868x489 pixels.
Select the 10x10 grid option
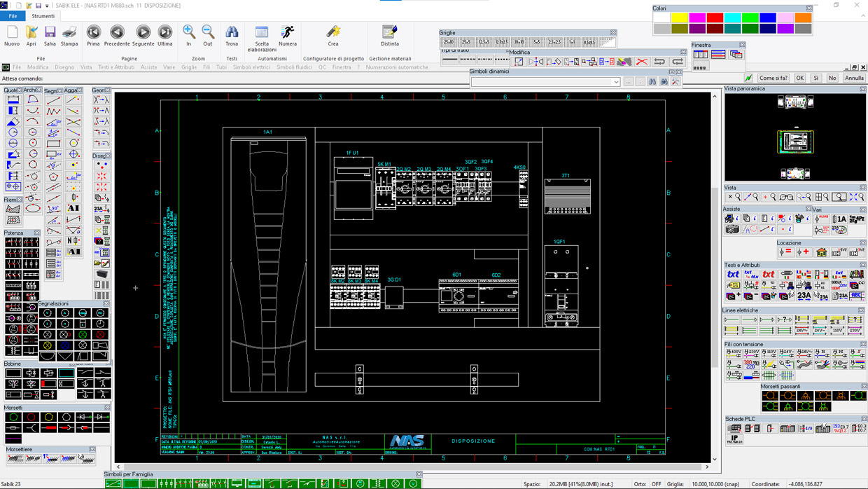(x=519, y=43)
